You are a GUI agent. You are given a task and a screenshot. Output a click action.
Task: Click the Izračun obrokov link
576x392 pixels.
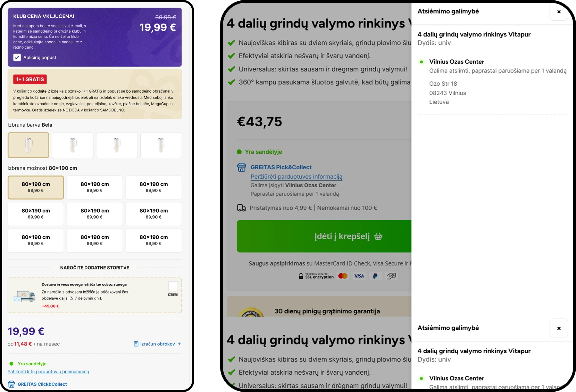157,344
